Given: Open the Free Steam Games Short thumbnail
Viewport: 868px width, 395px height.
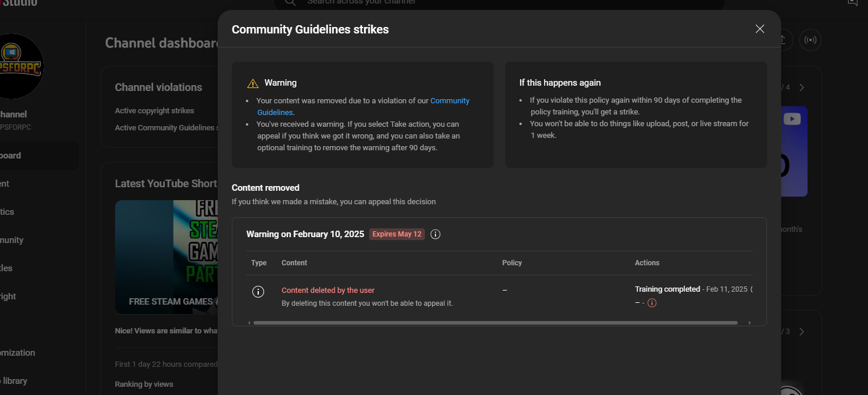Looking at the screenshot, I should (x=167, y=257).
